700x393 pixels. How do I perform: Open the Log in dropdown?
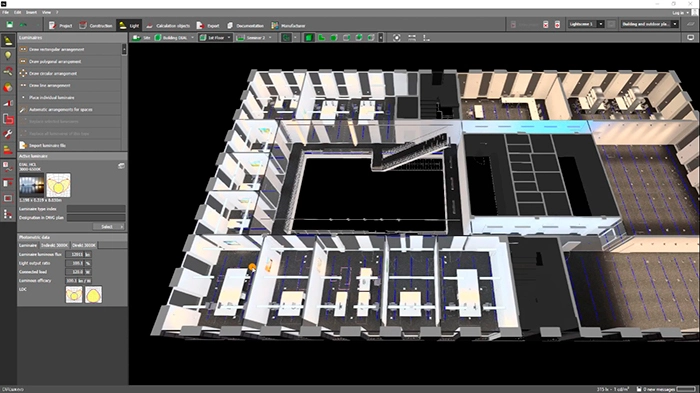pyautogui.click(x=680, y=13)
